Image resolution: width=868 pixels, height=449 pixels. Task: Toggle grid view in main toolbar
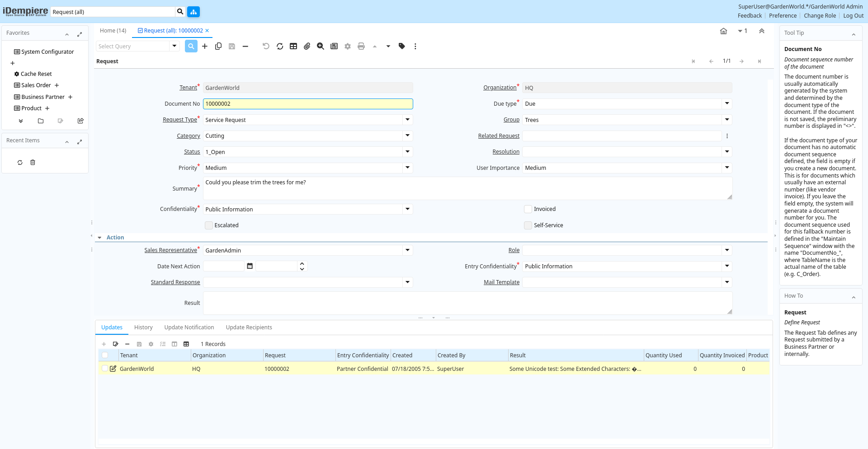point(293,46)
